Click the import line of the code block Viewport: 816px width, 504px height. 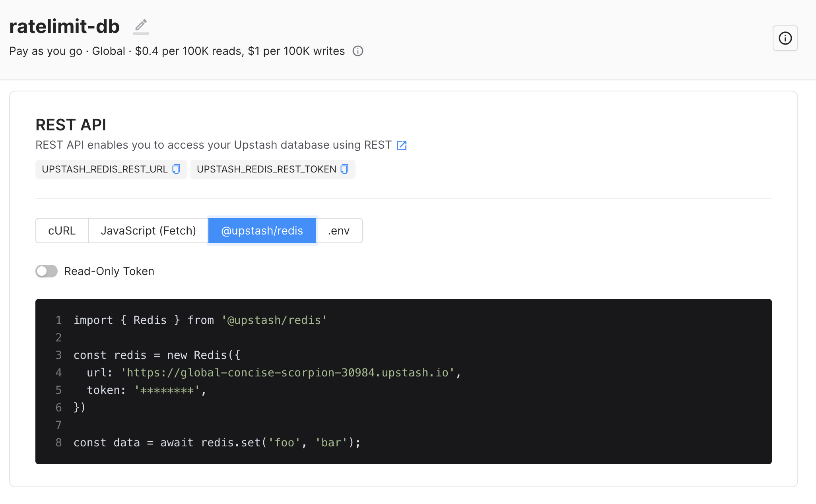pyautogui.click(x=200, y=320)
